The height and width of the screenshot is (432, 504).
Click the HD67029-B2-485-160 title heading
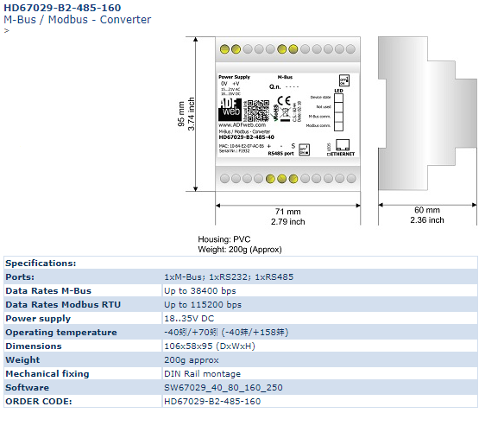click(62, 8)
